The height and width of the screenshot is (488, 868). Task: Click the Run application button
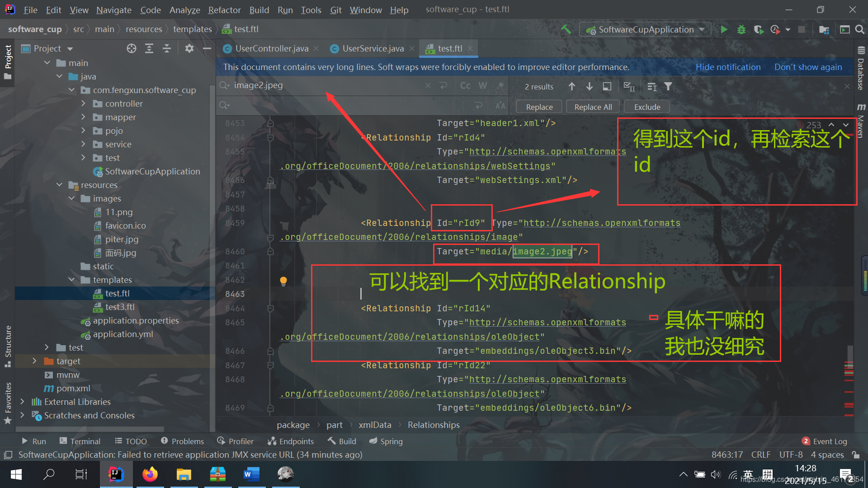click(x=723, y=28)
